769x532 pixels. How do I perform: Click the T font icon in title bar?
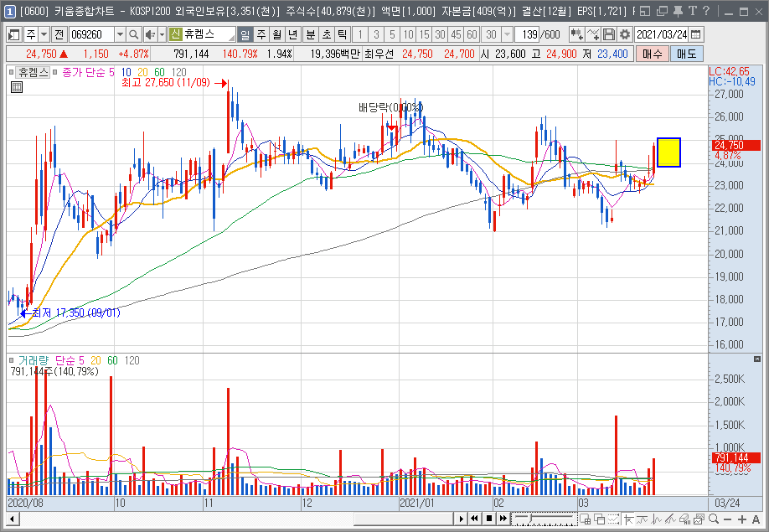[x=693, y=11]
